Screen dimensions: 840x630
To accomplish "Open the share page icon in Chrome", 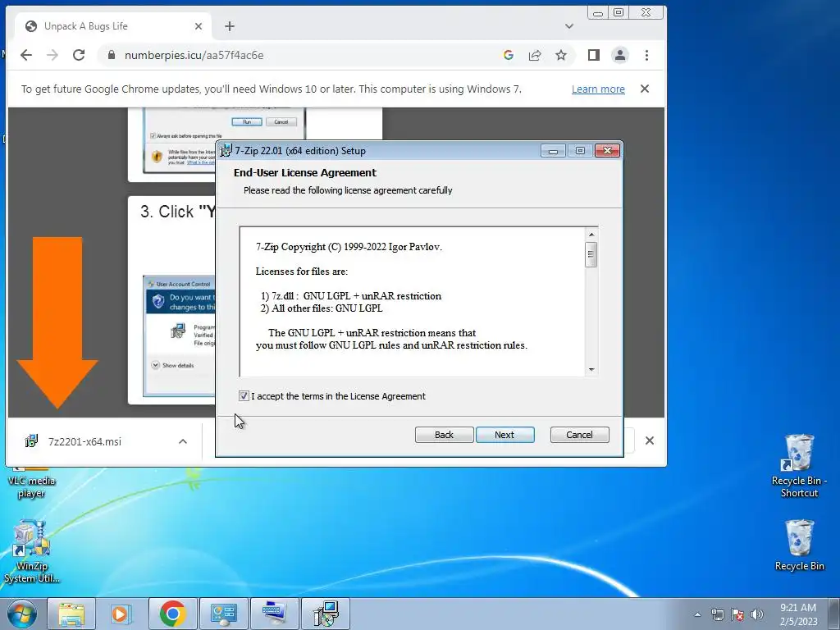I will 535,55.
